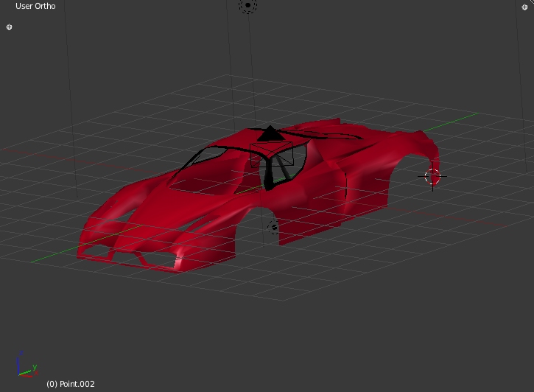Click the (0) Point.002 object name label
This screenshot has height=392, width=534.
tap(71, 384)
